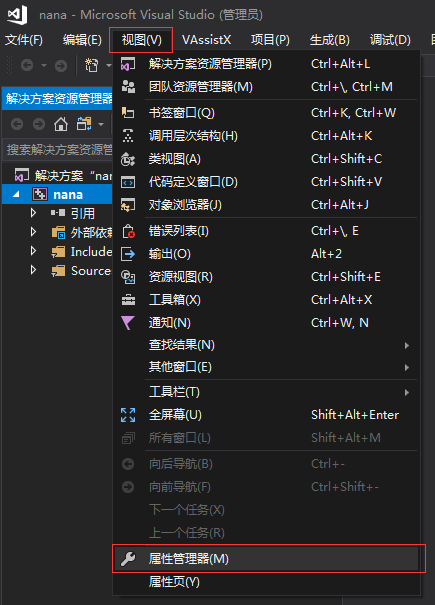Click 所有窗口(L) menu entry
The height and width of the screenshot is (605, 435).
click(266, 438)
